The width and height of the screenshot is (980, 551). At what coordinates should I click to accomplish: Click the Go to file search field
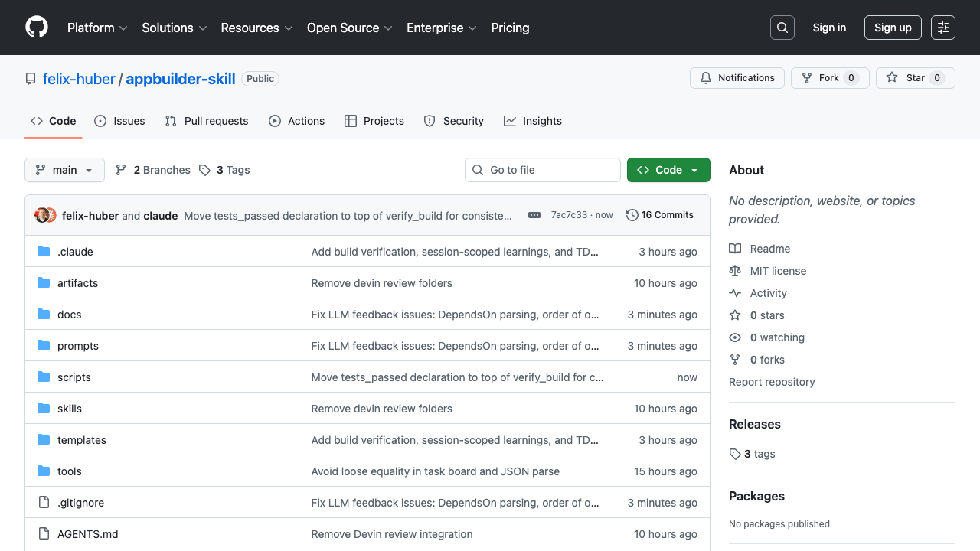(542, 169)
